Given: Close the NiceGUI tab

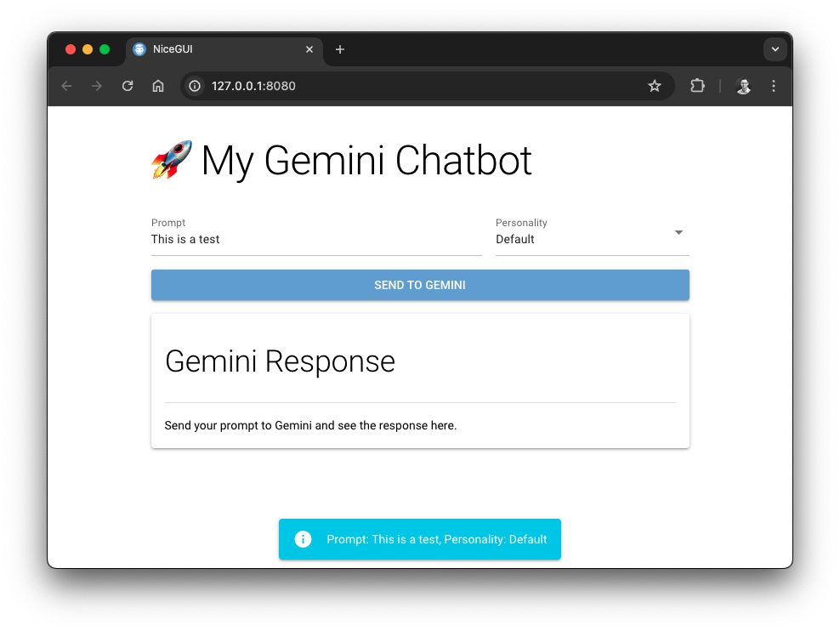Looking at the screenshot, I should [309, 49].
